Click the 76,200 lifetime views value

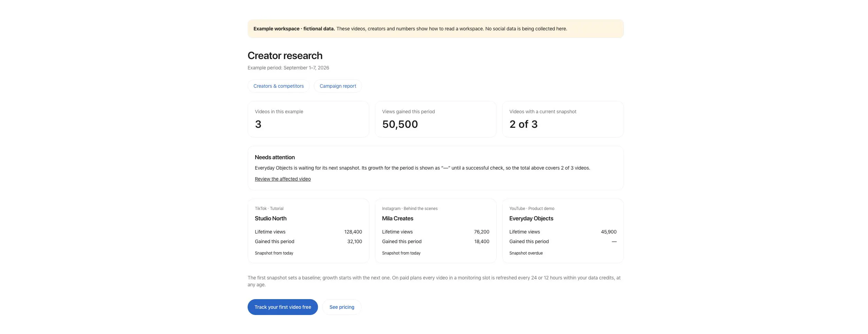tap(481, 232)
